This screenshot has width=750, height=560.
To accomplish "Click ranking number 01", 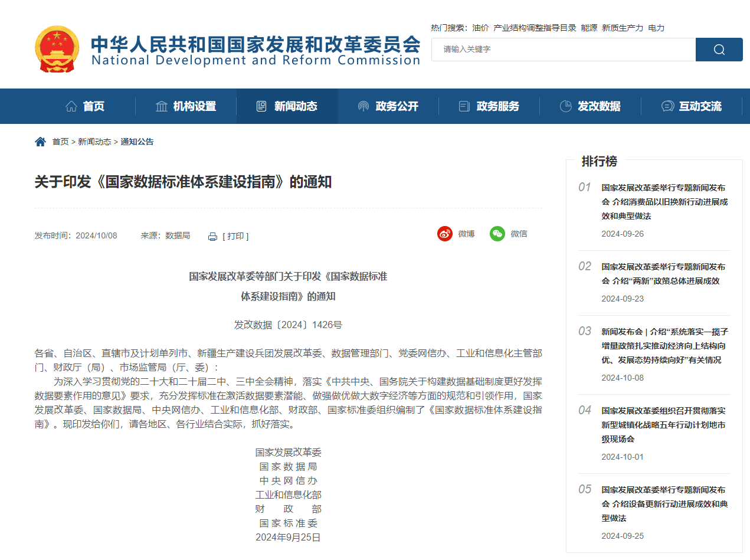I will (584, 187).
